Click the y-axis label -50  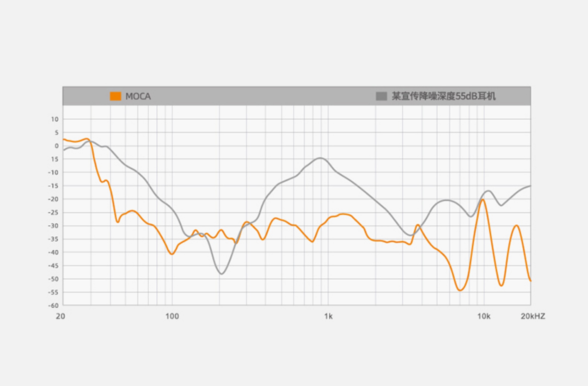[x=53, y=279]
